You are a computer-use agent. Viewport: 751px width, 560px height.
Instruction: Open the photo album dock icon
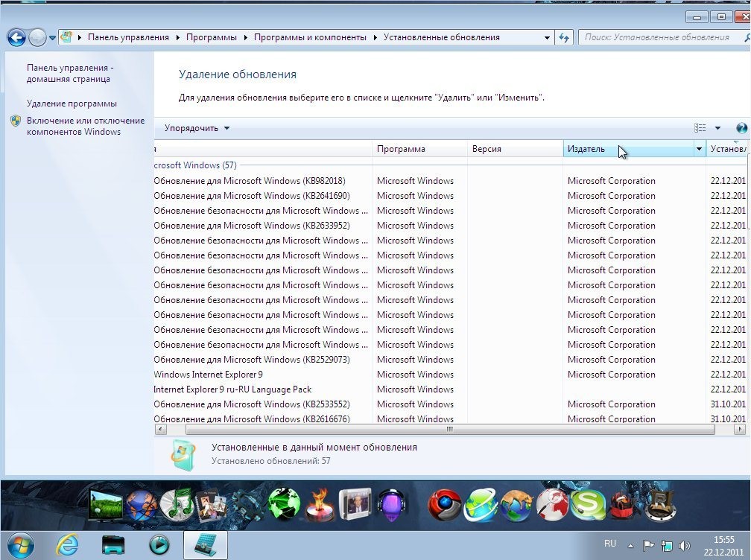pos(212,506)
